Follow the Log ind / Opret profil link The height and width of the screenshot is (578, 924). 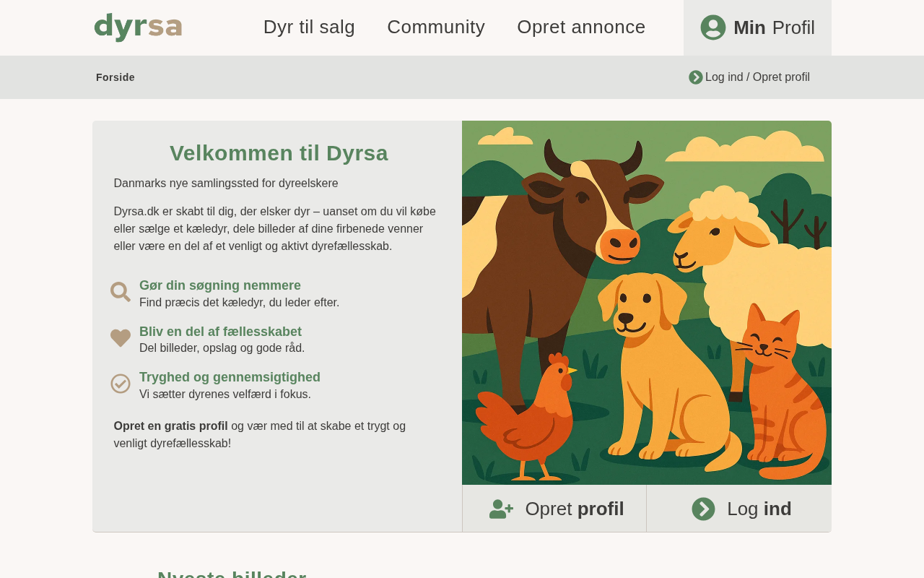tap(757, 77)
